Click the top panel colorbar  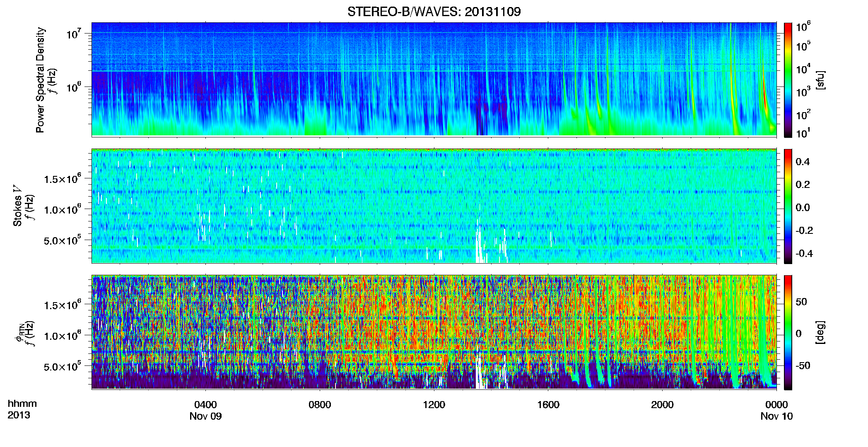[788, 80]
